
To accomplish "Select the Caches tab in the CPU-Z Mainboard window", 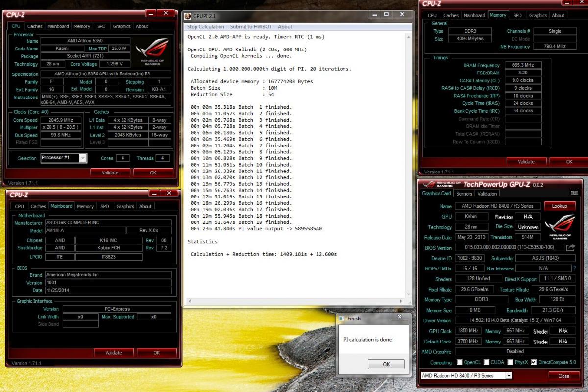I will point(38,207).
